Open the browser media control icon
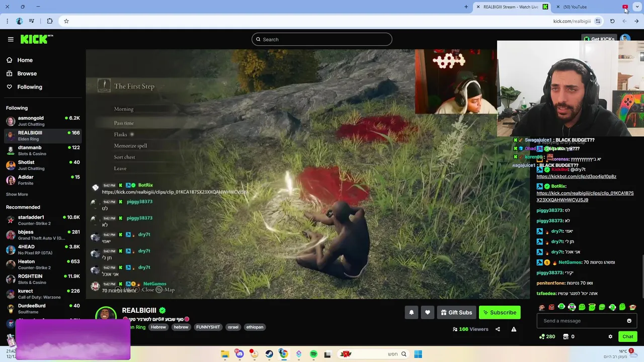This screenshot has width=644, height=362. coord(32,21)
